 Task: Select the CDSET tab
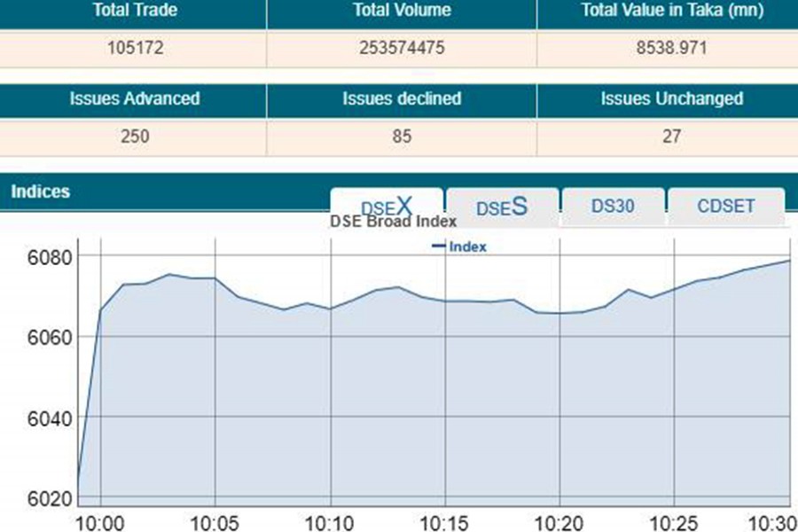726,206
